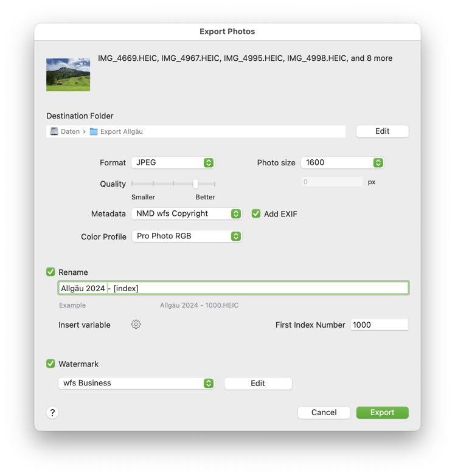Open help with the question mark button

coord(52,412)
